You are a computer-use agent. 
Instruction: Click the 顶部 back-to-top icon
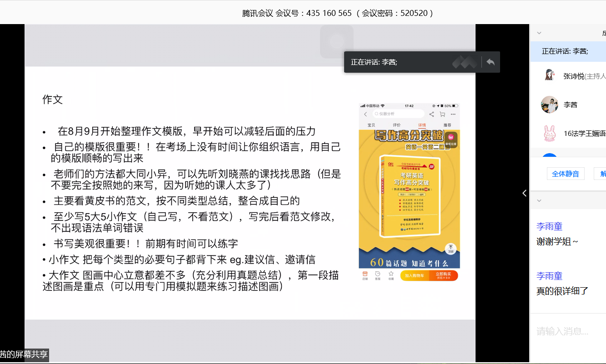coord(451,249)
